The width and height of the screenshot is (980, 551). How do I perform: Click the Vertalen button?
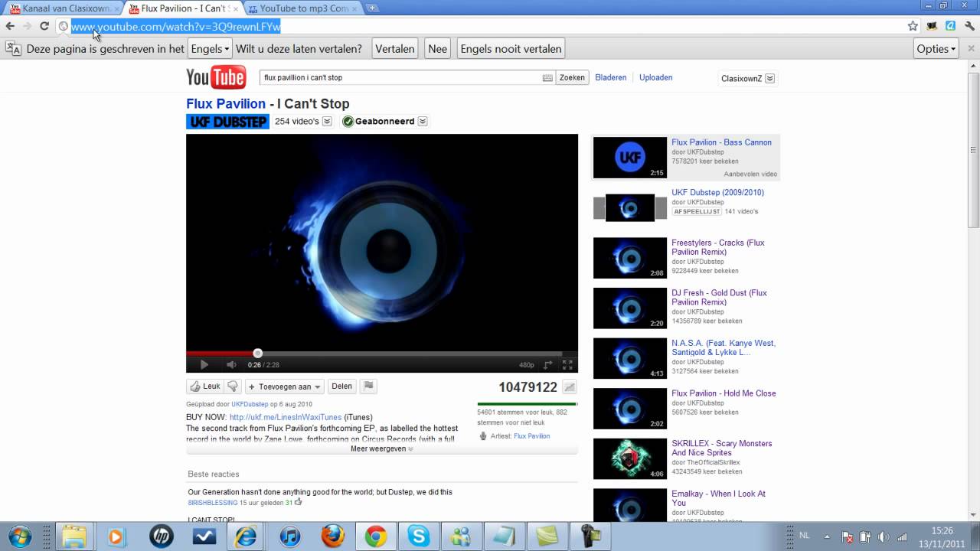tap(395, 48)
